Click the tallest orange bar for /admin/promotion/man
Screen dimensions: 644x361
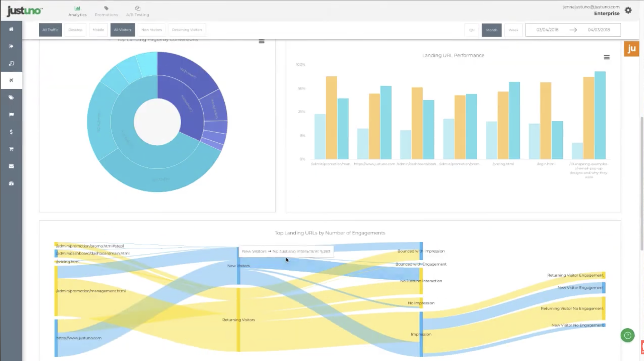(331, 117)
